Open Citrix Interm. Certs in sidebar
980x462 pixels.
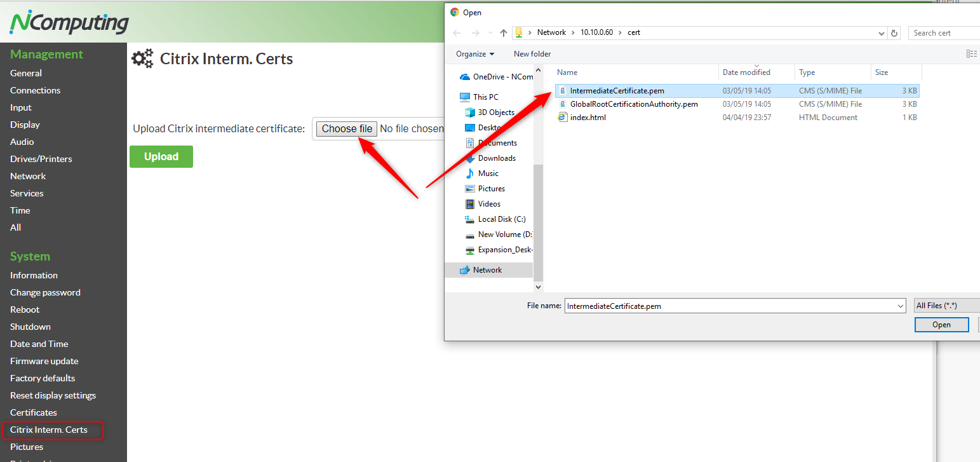click(49, 430)
